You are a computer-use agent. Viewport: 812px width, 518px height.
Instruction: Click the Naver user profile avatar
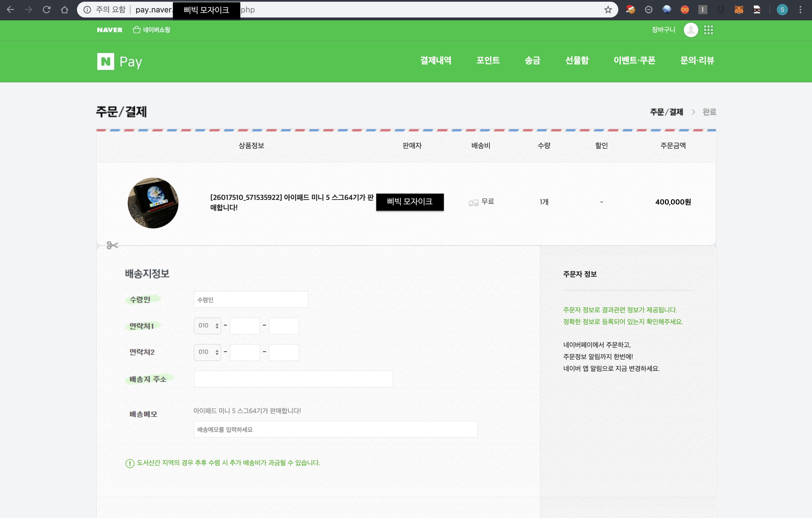[x=690, y=30]
